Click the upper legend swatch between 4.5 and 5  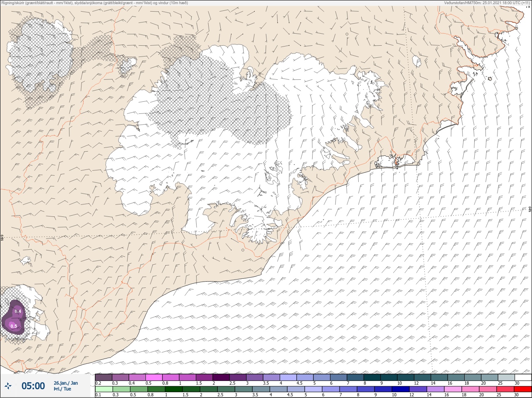[x=305, y=377]
